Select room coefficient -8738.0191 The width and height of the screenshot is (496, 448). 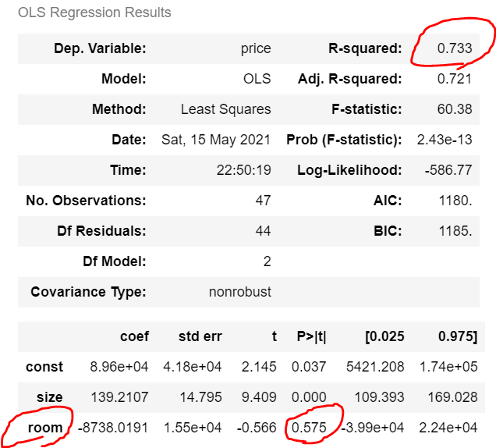click(x=113, y=428)
